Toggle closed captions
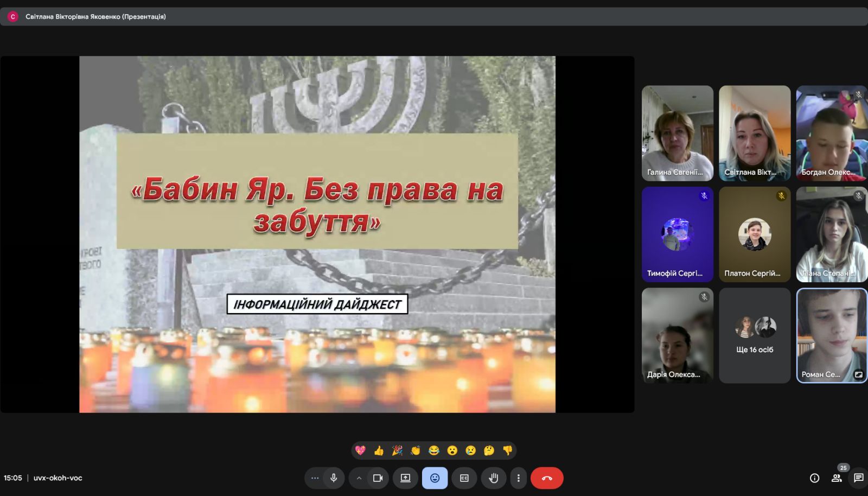868x496 pixels. click(464, 478)
